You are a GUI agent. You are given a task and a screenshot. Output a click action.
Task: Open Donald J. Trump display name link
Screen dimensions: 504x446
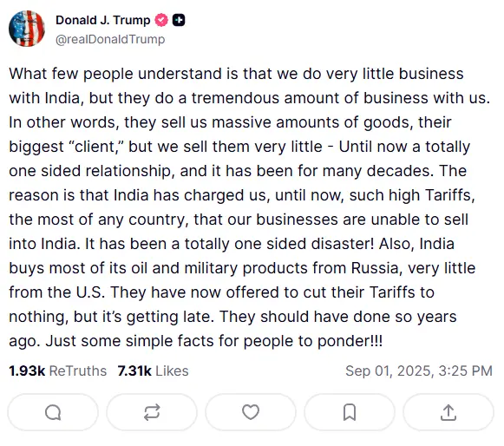103,20
